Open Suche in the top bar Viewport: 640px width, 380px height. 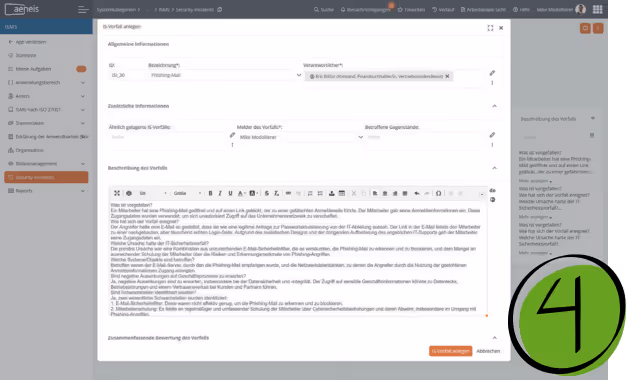pyautogui.click(x=324, y=9)
